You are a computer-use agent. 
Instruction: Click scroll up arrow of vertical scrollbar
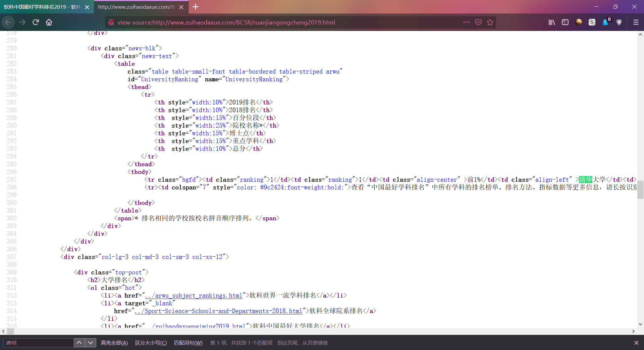[640, 34]
